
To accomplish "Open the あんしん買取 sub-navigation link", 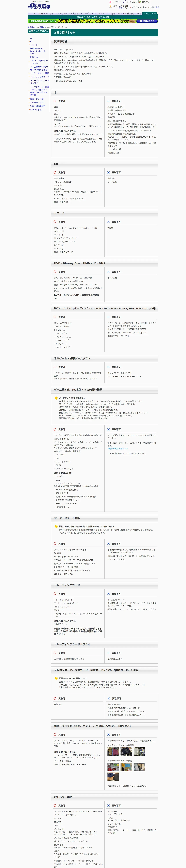I will pyautogui.click(x=92, y=17).
